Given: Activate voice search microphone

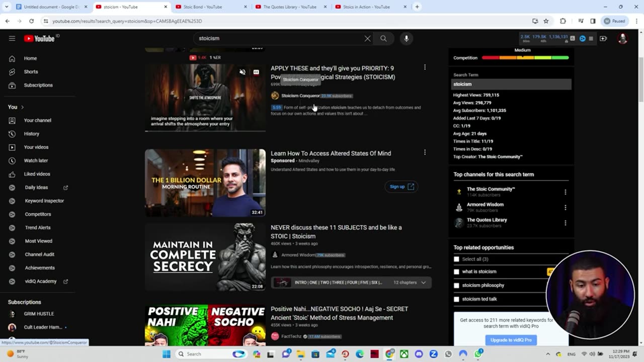Looking at the screenshot, I should 407,38.
